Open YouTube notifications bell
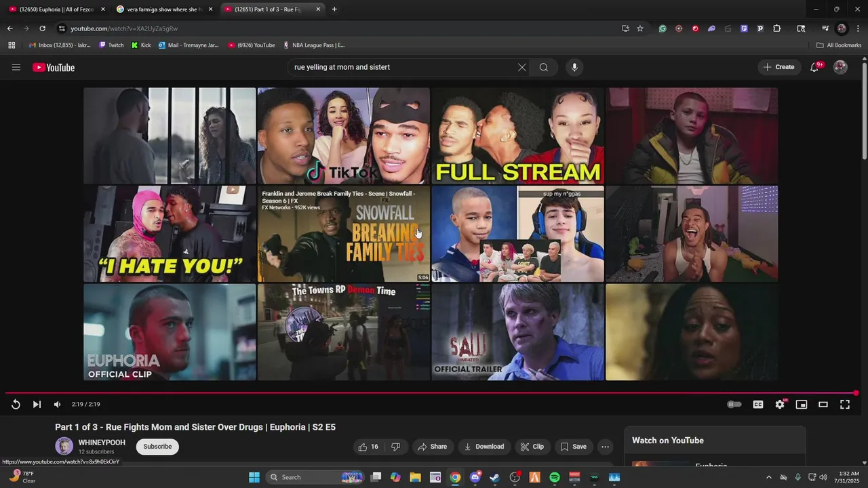The width and height of the screenshot is (868, 488). 815,67
